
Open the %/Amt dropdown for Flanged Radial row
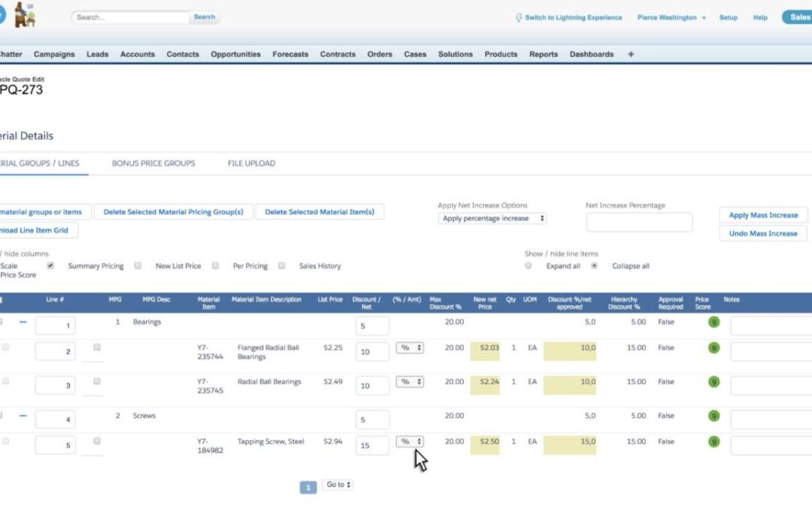[x=410, y=348]
